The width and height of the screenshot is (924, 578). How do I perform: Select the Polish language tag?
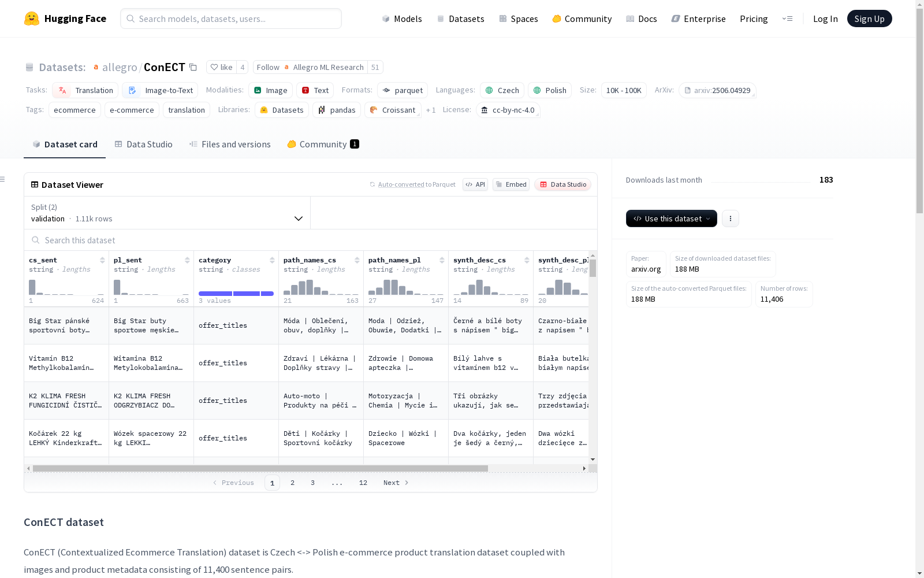pos(550,90)
